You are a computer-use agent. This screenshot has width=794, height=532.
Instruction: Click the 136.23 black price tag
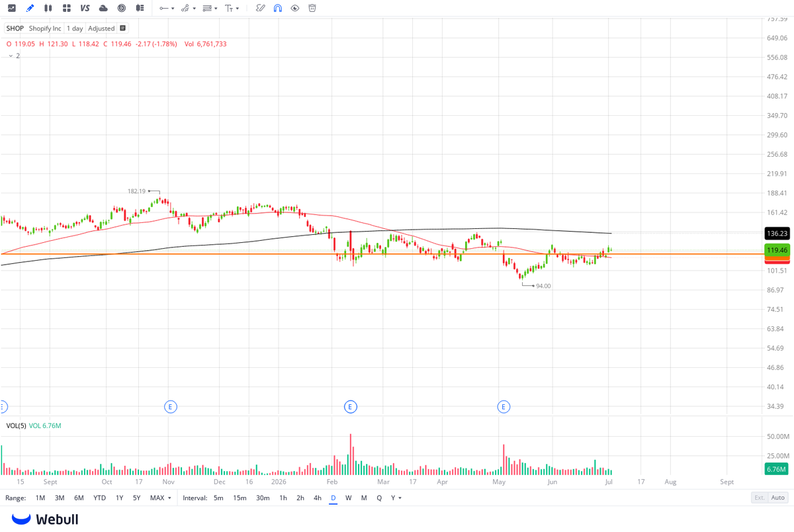pyautogui.click(x=777, y=234)
